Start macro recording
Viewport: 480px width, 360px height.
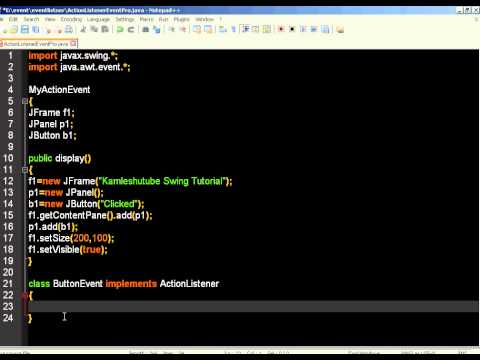281,30
